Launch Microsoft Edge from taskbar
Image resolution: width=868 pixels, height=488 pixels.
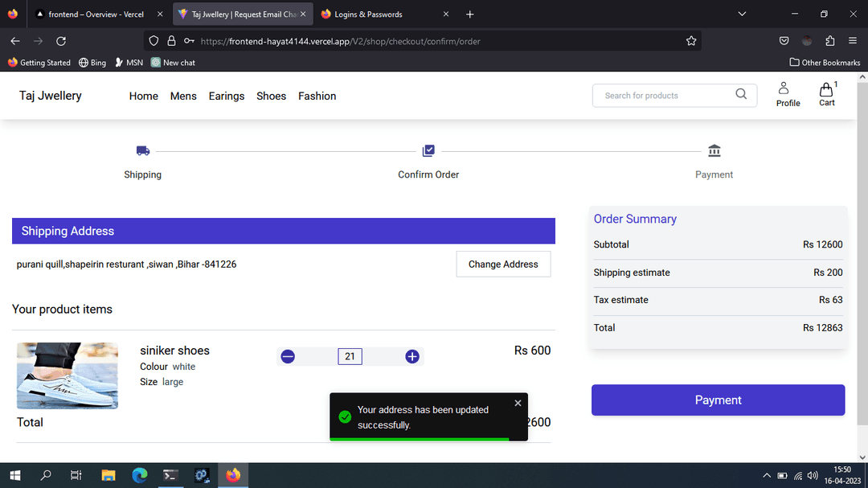pos(140,475)
